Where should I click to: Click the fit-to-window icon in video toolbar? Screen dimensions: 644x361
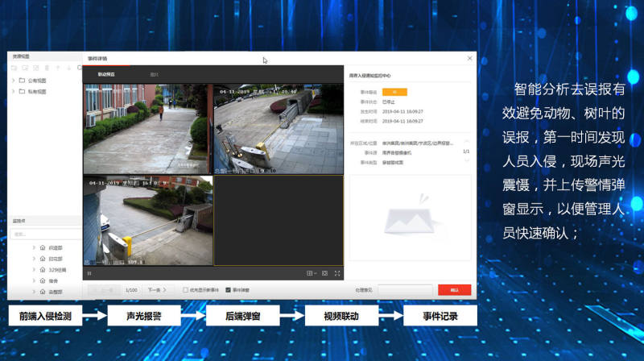pos(324,273)
